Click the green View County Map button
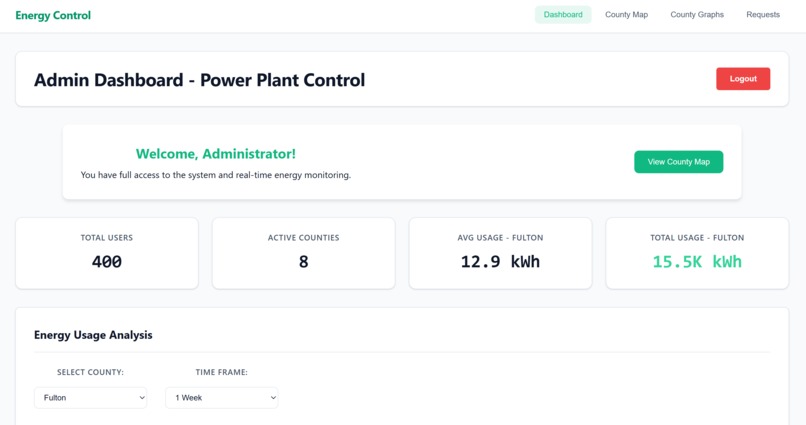Image resolution: width=806 pixels, height=425 pixels. click(x=679, y=162)
